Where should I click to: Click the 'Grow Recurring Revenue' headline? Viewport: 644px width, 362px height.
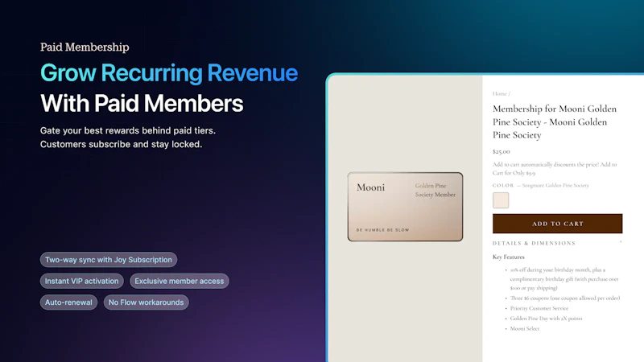click(169, 73)
